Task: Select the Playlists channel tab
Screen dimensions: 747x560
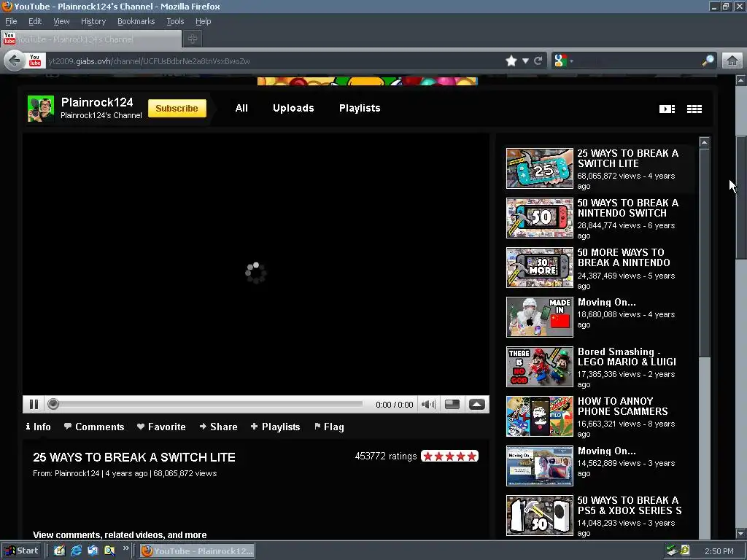Action: pyautogui.click(x=360, y=108)
